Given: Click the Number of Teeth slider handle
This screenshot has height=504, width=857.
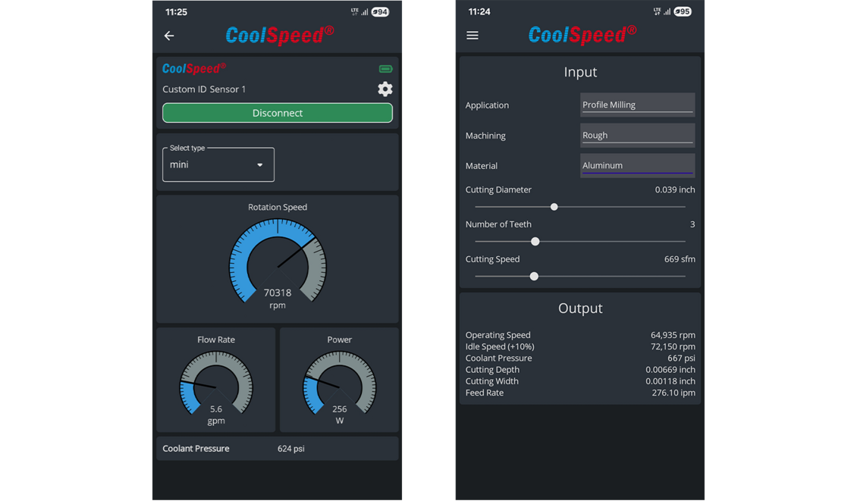Looking at the screenshot, I should pos(535,242).
